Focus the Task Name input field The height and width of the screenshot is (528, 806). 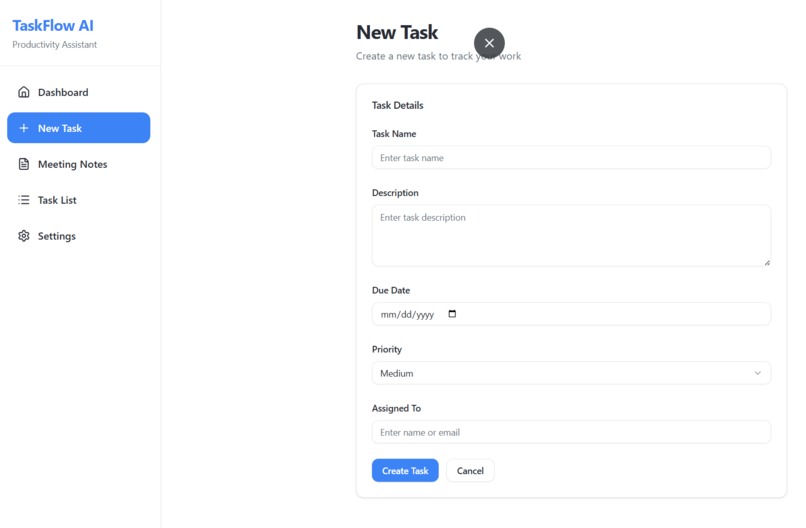click(x=571, y=158)
